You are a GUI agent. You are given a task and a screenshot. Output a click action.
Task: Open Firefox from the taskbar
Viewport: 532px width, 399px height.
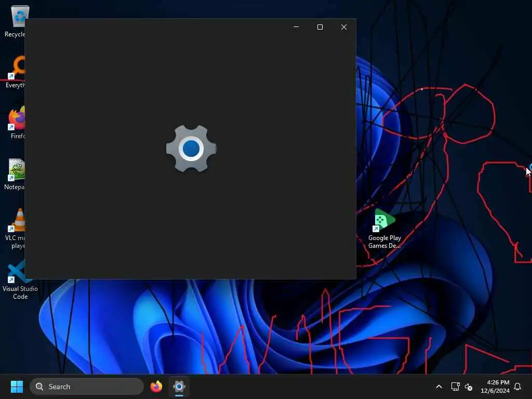(x=156, y=387)
